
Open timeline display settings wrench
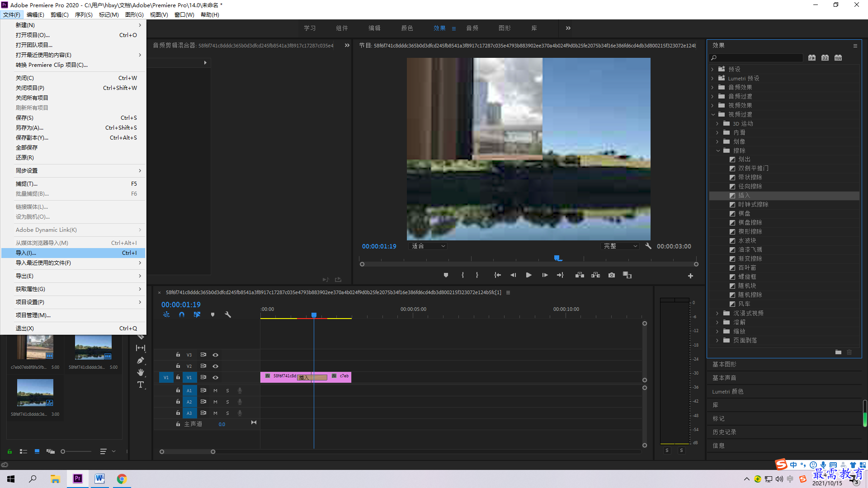228,314
